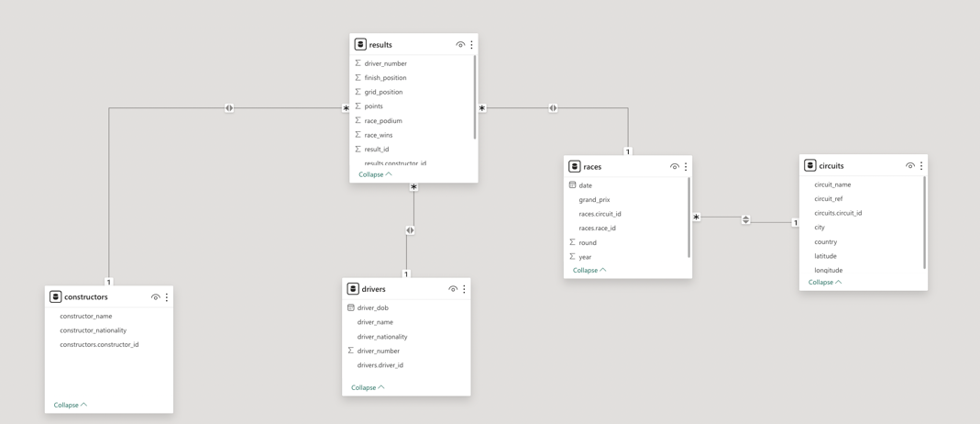980x424 pixels.
Task: Toggle visibility of circuits table
Action: point(910,166)
